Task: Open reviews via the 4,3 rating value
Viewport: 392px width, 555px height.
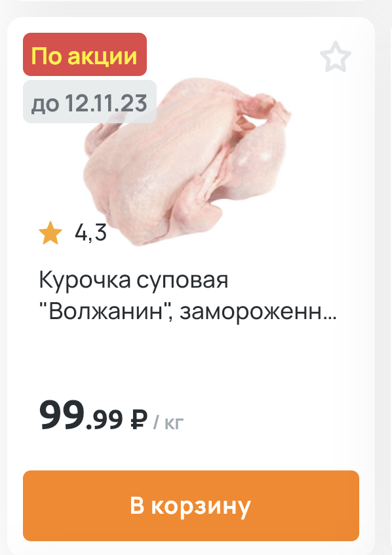Action: click(x=90, y=233)
